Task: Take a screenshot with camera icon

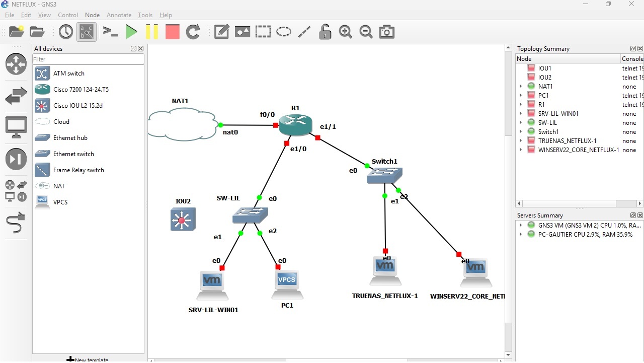Action: pyautogui.click(x=386, y=32)
